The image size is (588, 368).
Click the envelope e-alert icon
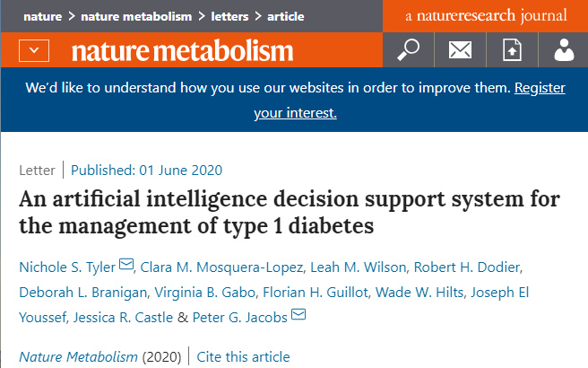point(460,50)
